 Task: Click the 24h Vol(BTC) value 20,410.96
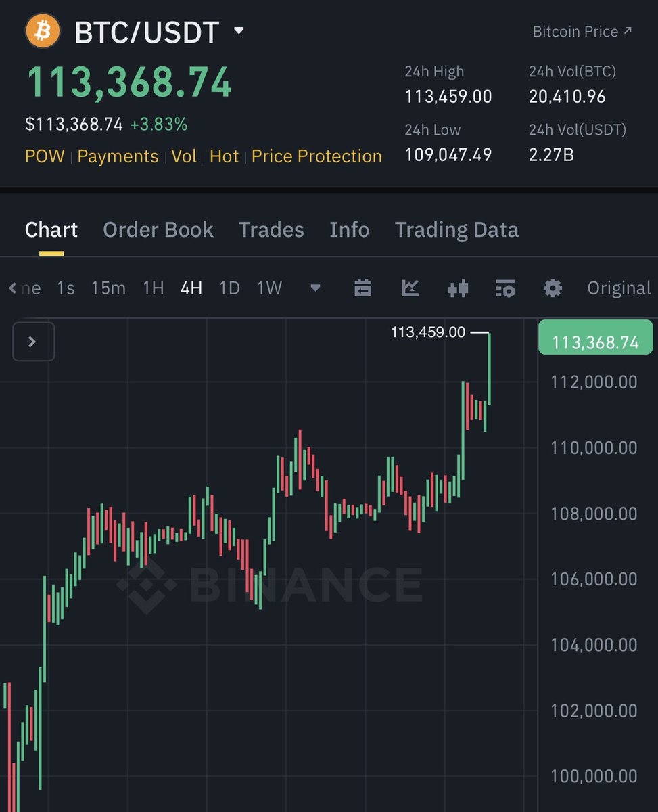pyautogui.click(x=567, y=97)
